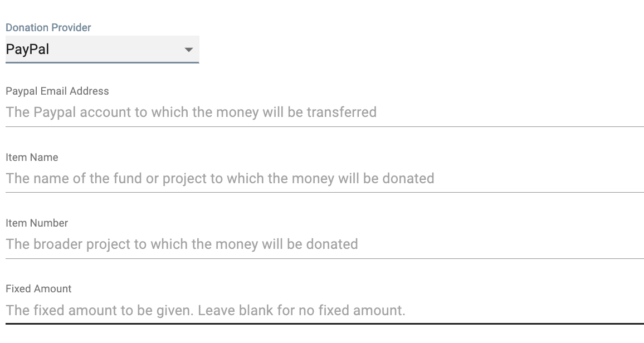Image resolution: width=644 pixels, height=343 pixels.
Task: Click the Donation Provider dropdown arrow
Action: [188, 50]
